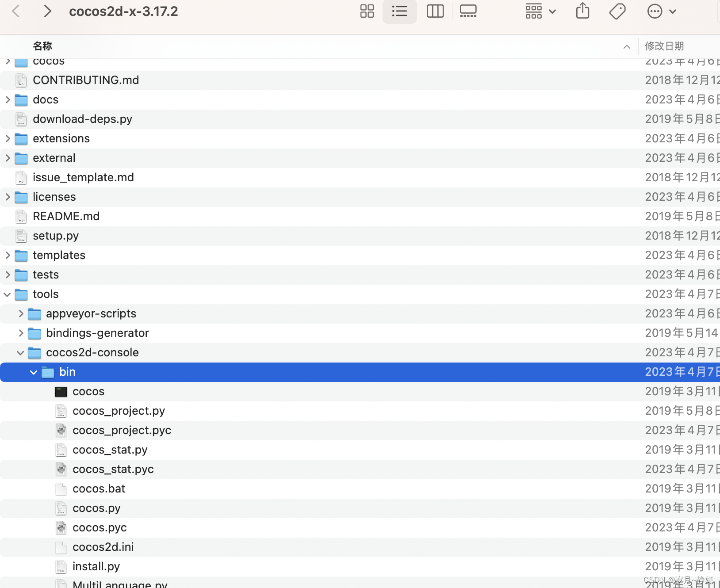Screen dimensions: 720x588
Task: Switch to gallery view
Action: 468,11
